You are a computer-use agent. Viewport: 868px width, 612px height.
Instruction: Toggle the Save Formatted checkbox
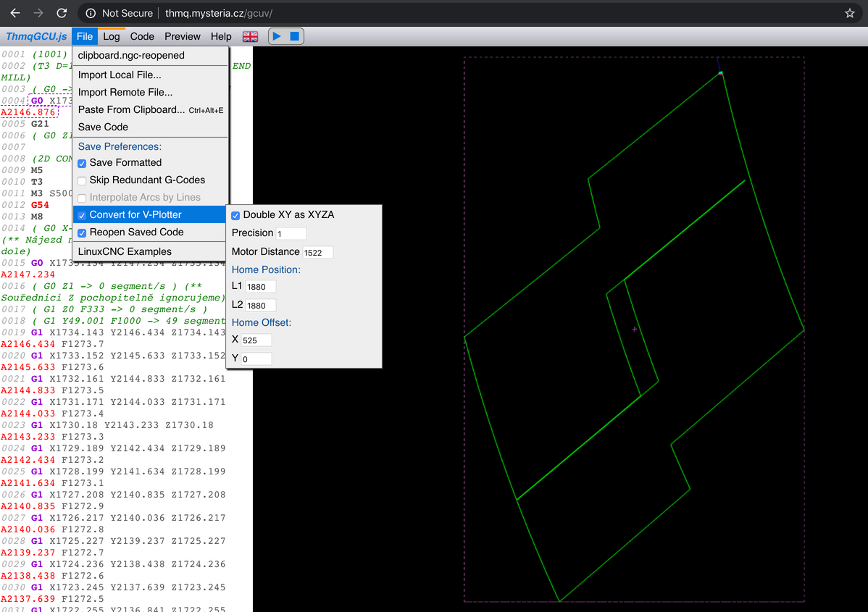pos(82,163)
